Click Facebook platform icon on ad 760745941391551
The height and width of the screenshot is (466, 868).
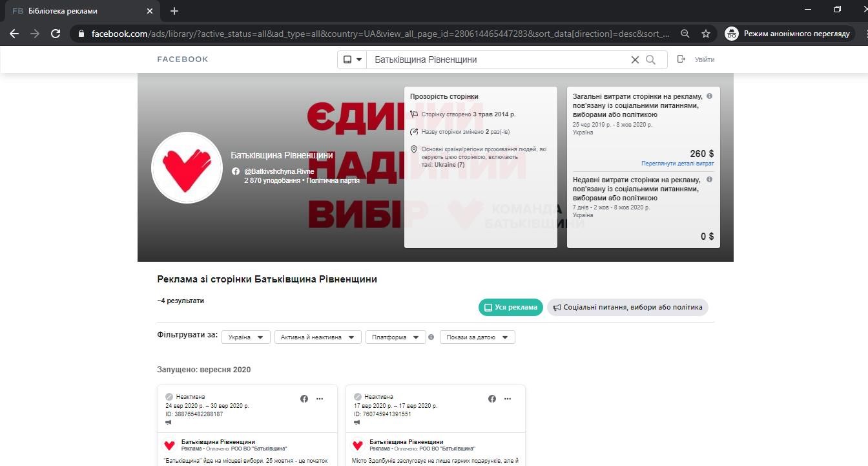click(x=492, y=399)
